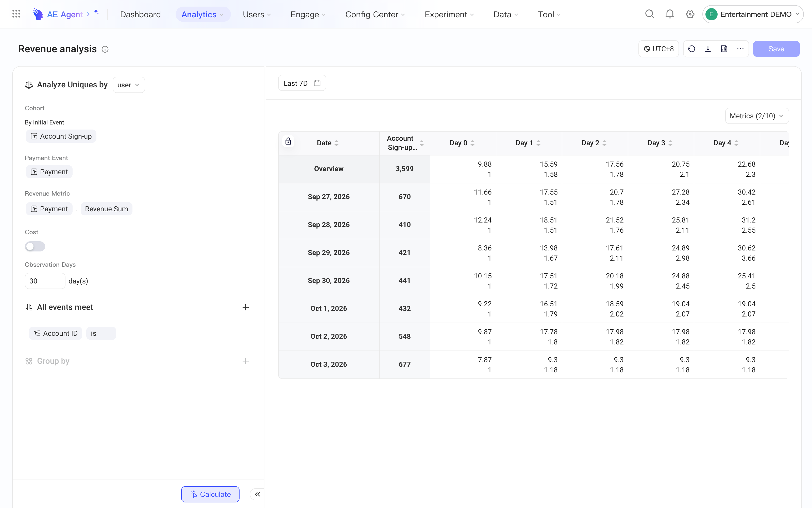Viewport: 812px width, 508px height.
Task: Open the Data menu
Action: click(506, 14)
